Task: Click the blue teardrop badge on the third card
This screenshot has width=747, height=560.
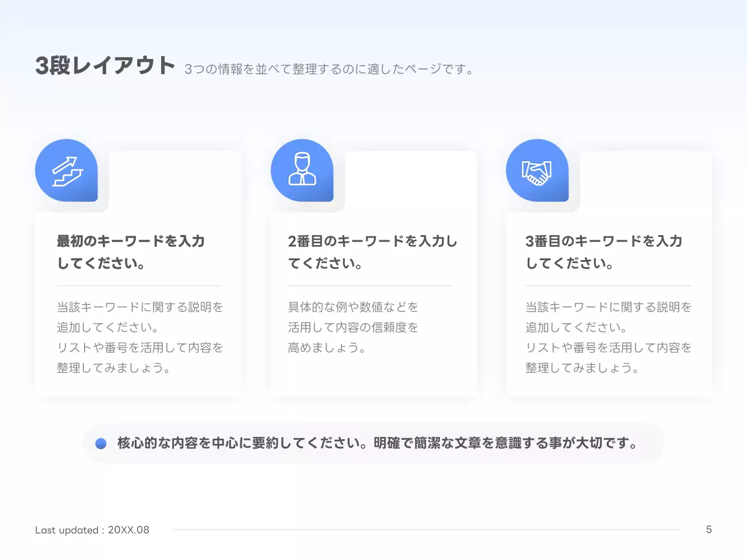Action: pyautogui.click(x=537, y=170)
